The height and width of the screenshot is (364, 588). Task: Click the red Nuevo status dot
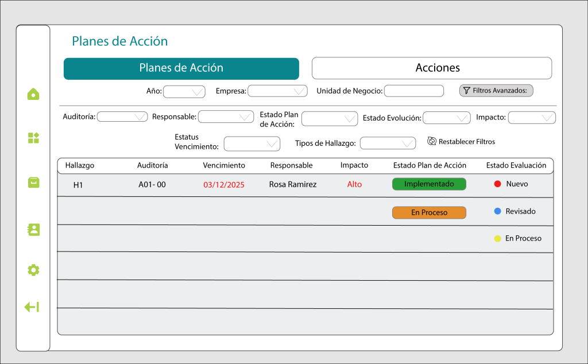pos(498,184)
